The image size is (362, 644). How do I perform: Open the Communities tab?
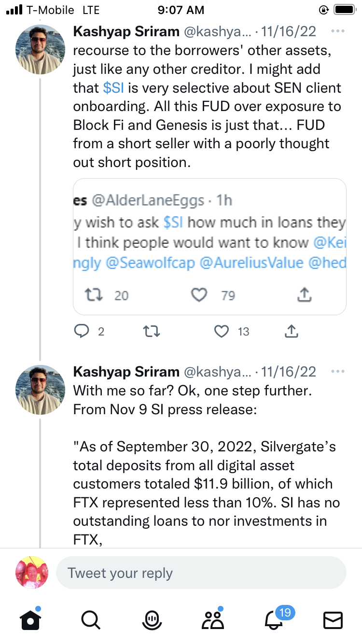tap(213, 620)
